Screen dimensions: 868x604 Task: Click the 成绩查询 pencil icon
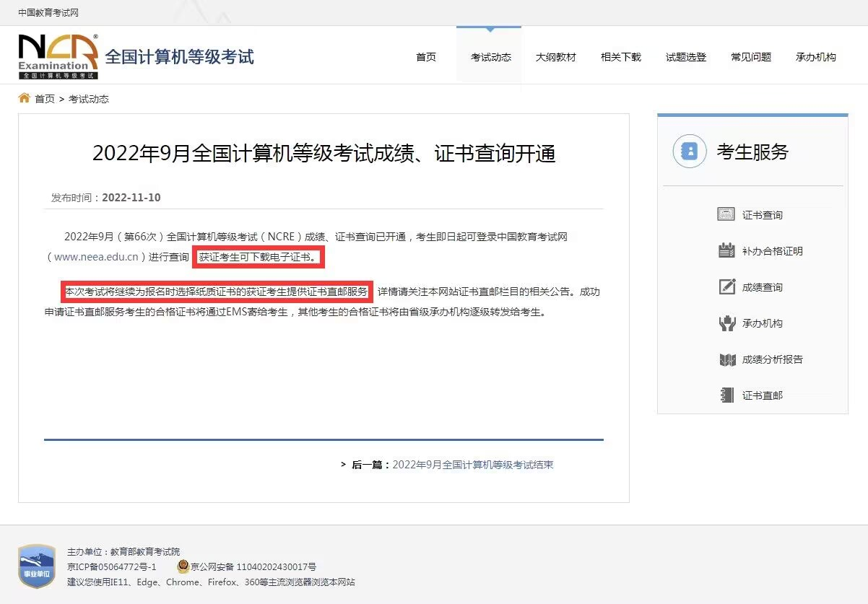(726, 286)
